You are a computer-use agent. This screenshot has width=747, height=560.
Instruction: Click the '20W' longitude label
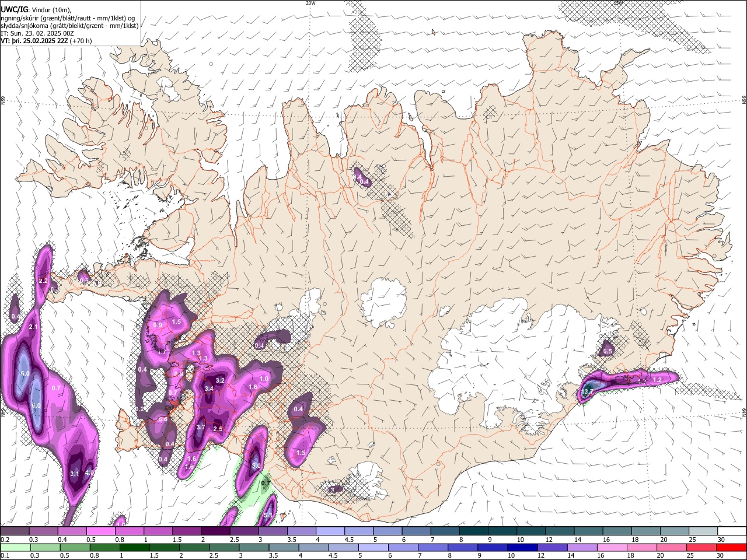(310, 3)
